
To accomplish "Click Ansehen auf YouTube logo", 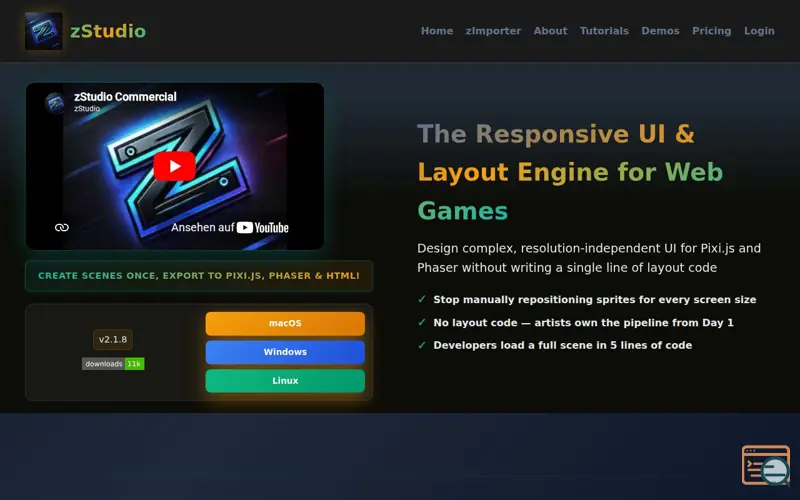I will (230, 228).
